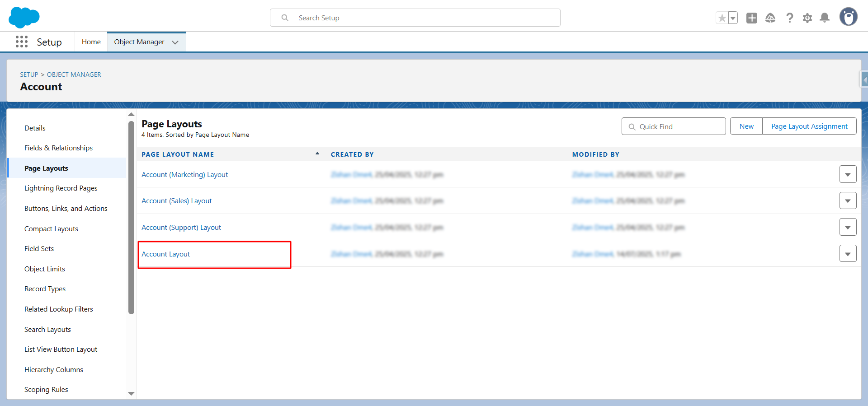Open the favorites list dropdown arrow
The image size is (868, 410).
click(733, 18)
